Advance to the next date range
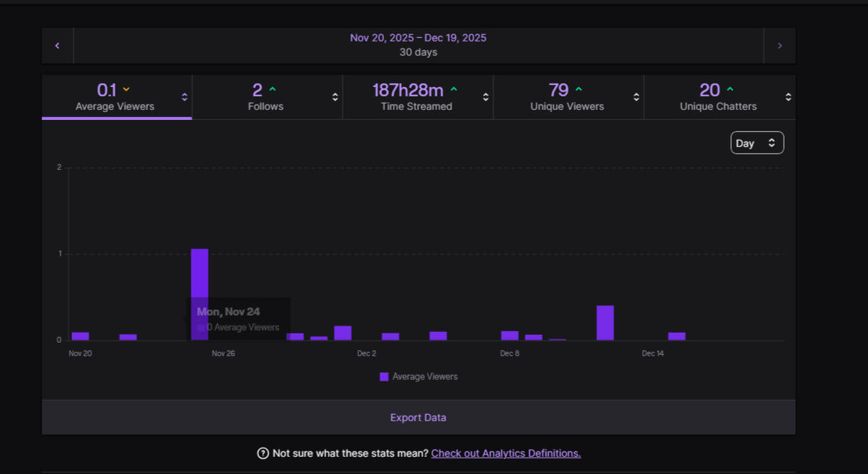 [779, 46]
